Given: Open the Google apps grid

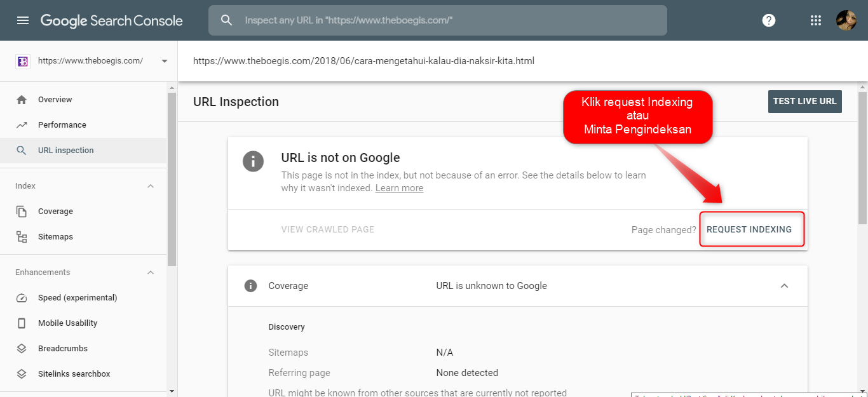Looking at the screenshot, I should 815,20.
